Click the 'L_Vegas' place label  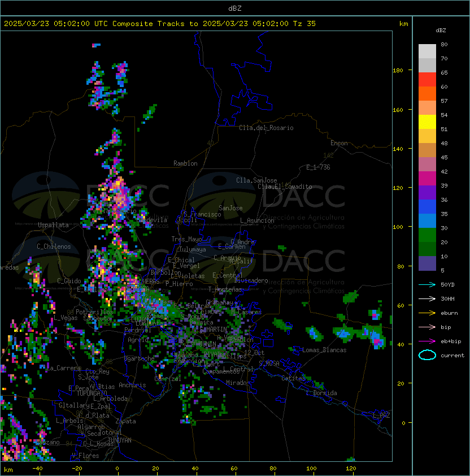tap(66, 318)
